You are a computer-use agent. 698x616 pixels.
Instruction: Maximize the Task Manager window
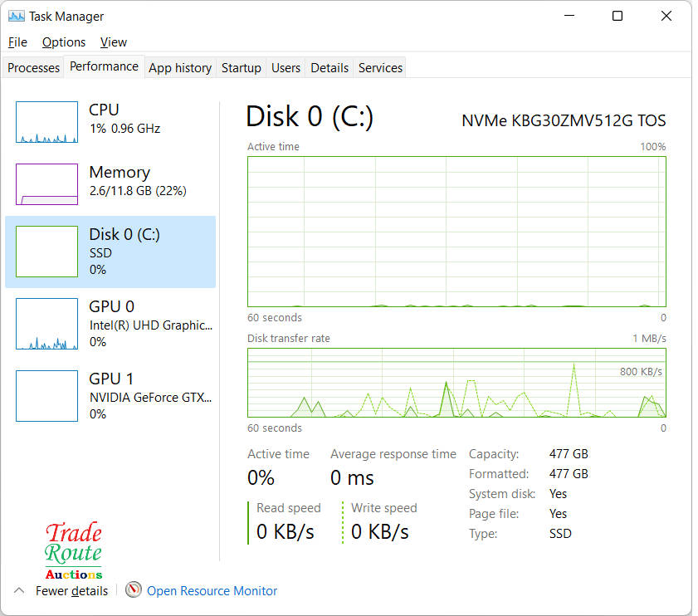coord(617,16)
